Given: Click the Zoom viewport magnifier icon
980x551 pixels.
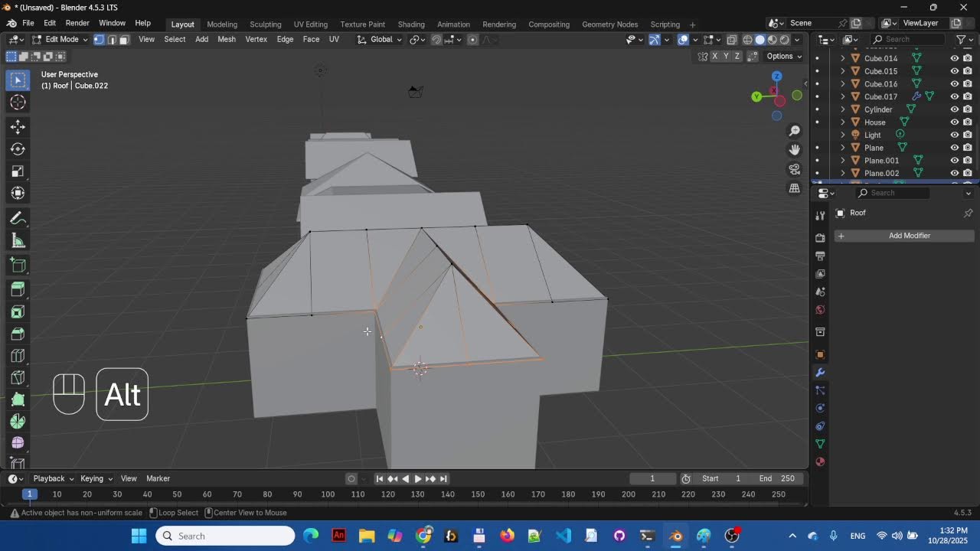Looking at the screenshot, I should [795, 131].
